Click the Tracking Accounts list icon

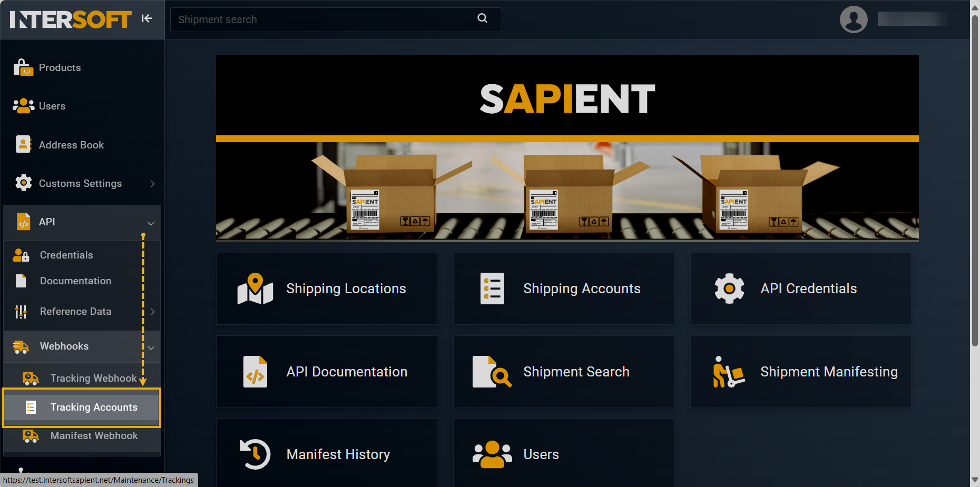[x=31, y=407]
